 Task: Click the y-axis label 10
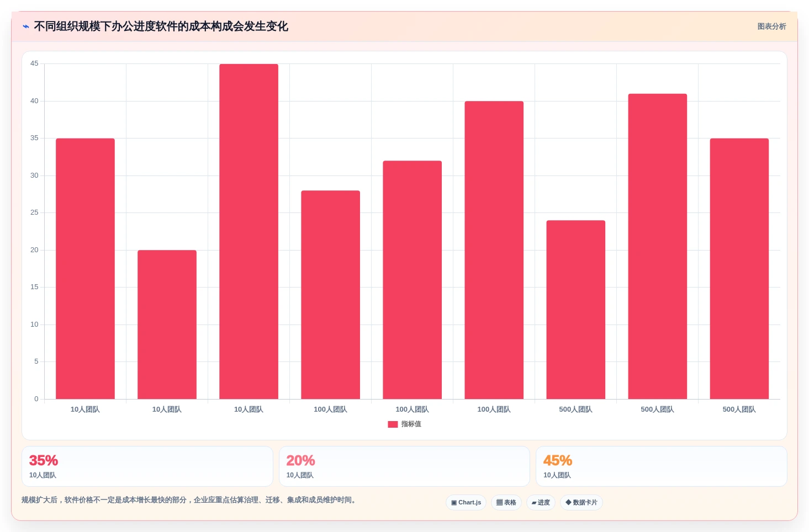[34, 324]
